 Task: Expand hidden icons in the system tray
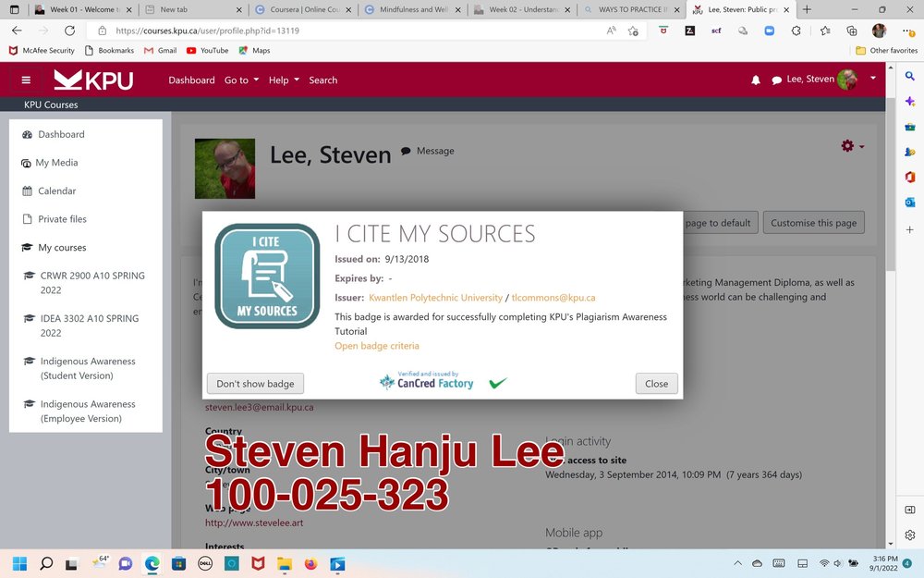point(737,562)
